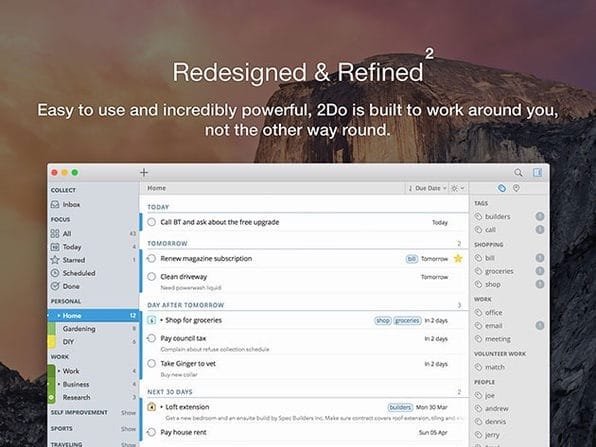Check off Clean driveway task
Viewport: 596px width, 447px height.
(151, 277)
